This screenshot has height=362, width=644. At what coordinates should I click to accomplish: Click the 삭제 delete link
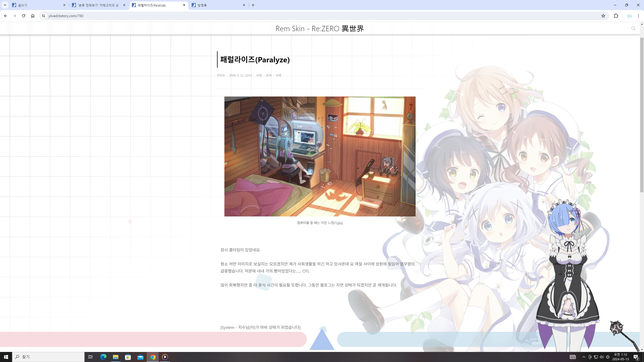pos(278,75)
